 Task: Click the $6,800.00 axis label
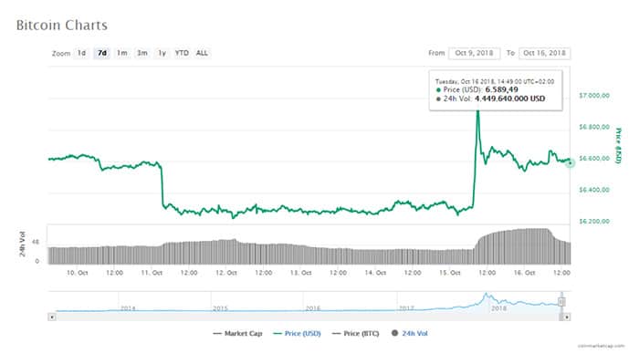point(594,127)
